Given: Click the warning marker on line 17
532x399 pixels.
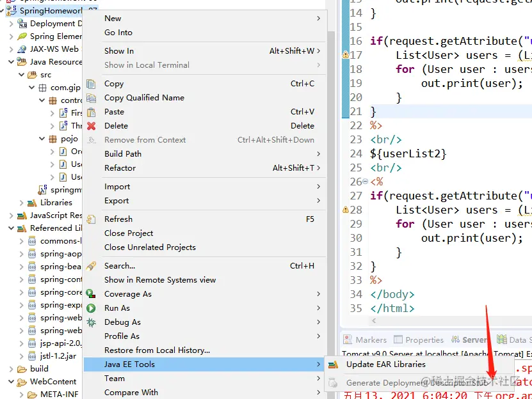Looking at the screenshot, I should tap(346, 54).
